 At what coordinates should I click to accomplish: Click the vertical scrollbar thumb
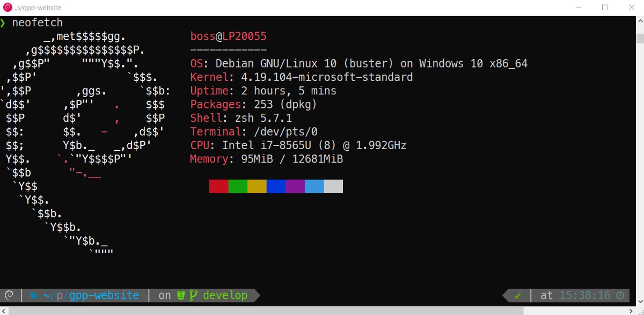click(x=640, y=39)
